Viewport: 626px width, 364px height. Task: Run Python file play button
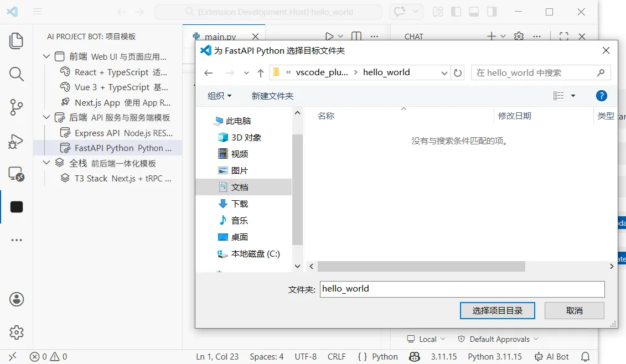click(329, 37)
